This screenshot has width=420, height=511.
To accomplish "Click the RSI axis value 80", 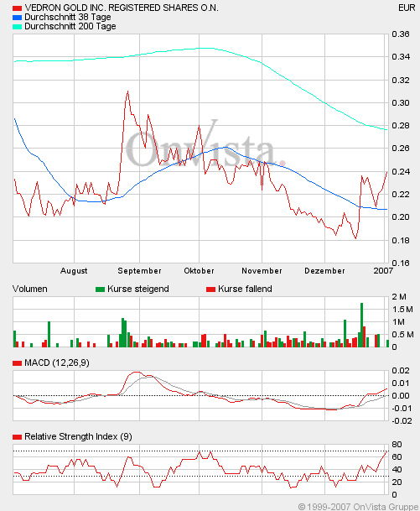I will (397, 445).
